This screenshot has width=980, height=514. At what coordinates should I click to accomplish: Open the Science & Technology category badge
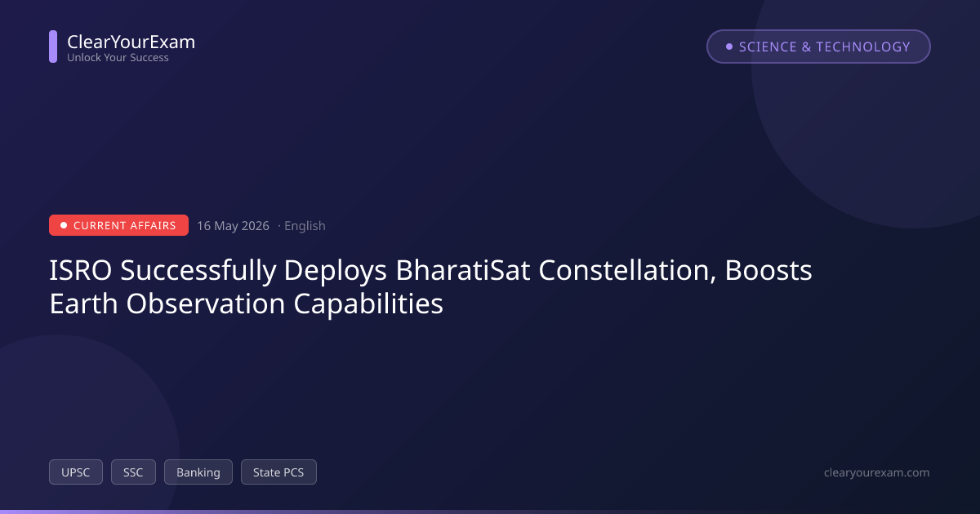pos(818,47)
